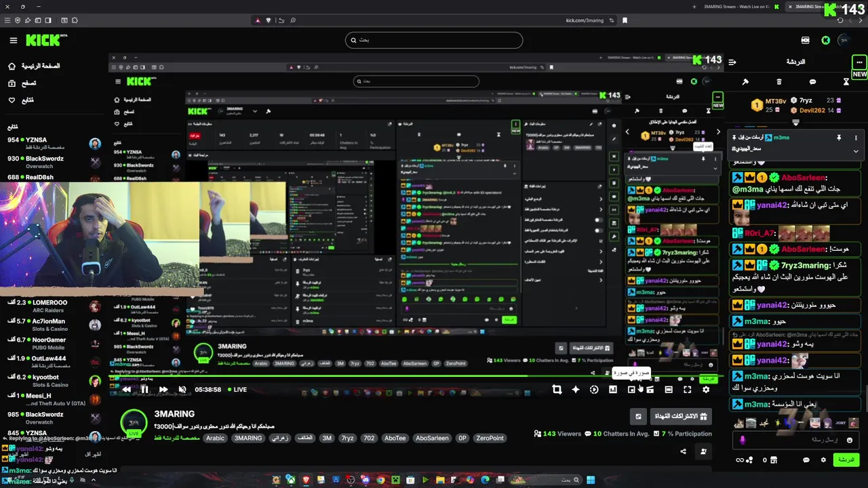
Task: Fast-forward the stream player
Action: [x=163, y=390]
